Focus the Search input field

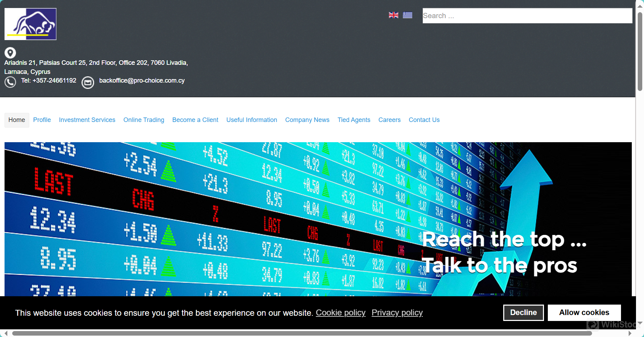tap(527, 16)
